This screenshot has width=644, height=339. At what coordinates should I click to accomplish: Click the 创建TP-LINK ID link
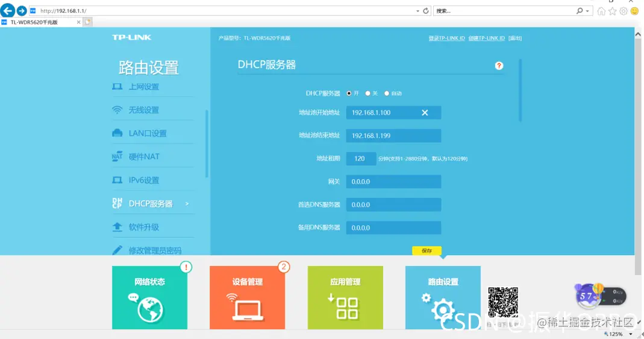tap(486, 38)
